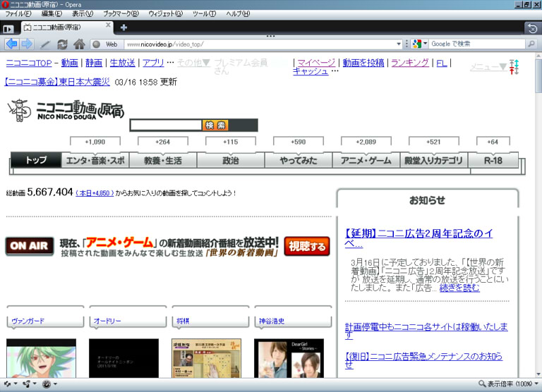
Task: Open the closed tabs trash icon
Action: click(532, 28)
